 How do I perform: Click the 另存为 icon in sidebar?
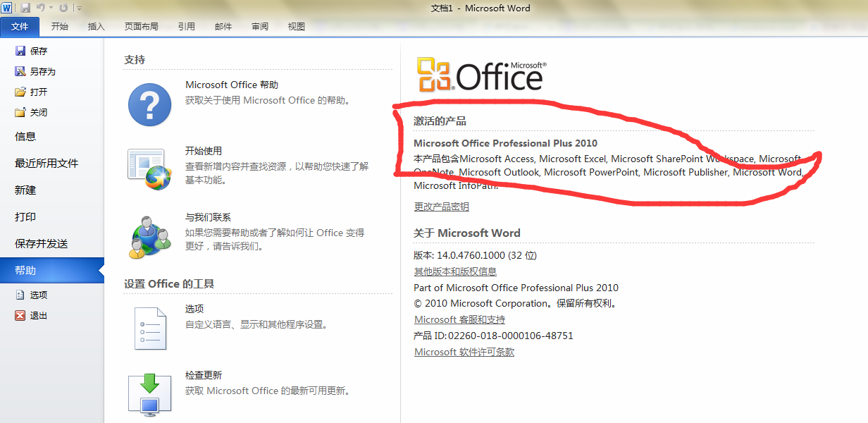(20, 71)
